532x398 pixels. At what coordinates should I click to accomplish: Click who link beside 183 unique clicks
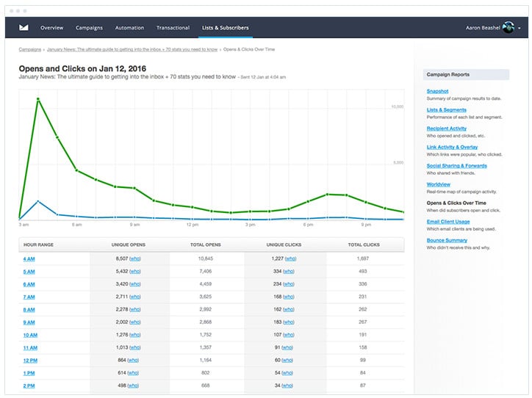(x=288, y=322)
